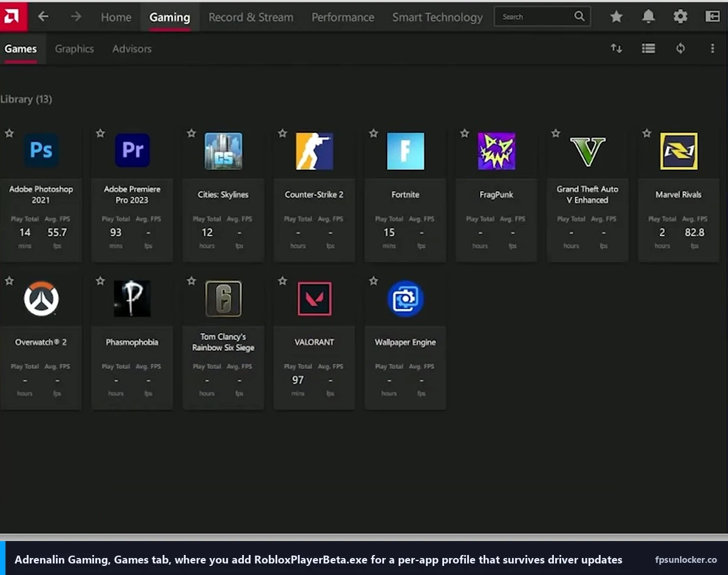
Task: Go forward with the right arrow
Action: click(x=76, y=16)
